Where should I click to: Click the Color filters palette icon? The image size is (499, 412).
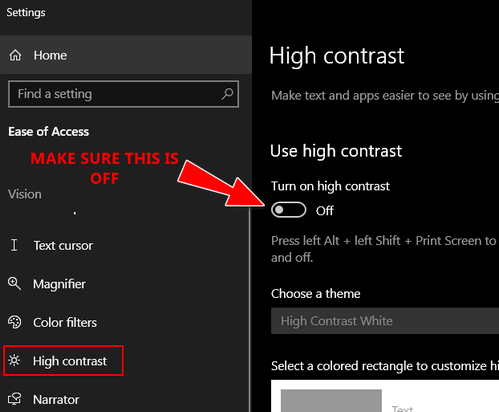(14, 322)
